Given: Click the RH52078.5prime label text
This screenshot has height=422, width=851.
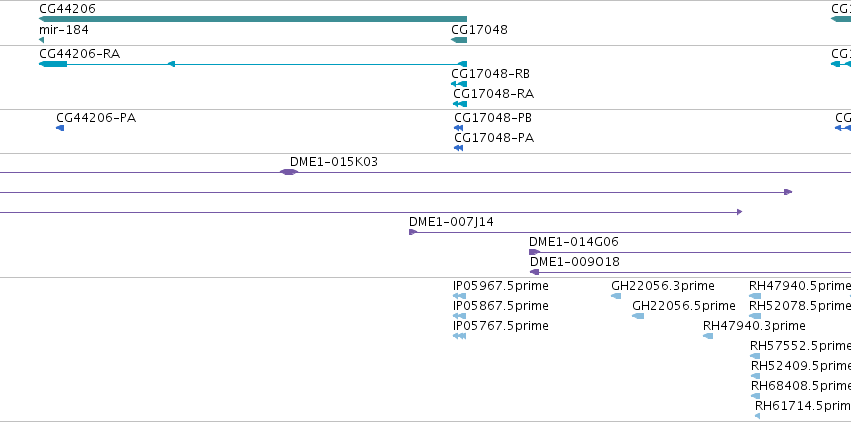Looking at the screenshot, I should tap(800, 306).
